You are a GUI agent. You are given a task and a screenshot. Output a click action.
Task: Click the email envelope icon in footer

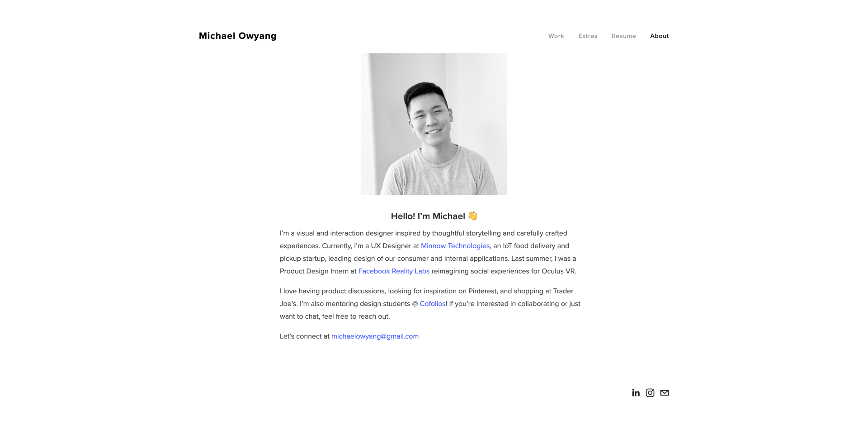coord(665,393)
